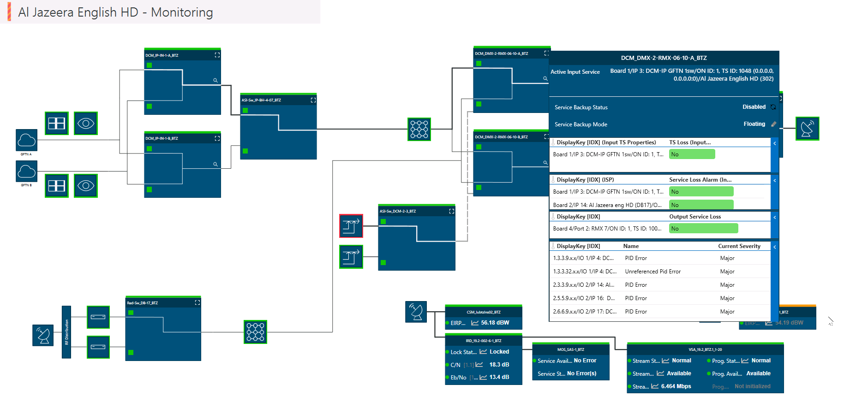
Task: Click the MOS_SAS-1_BTZ header
Action: tap(571, 349)
